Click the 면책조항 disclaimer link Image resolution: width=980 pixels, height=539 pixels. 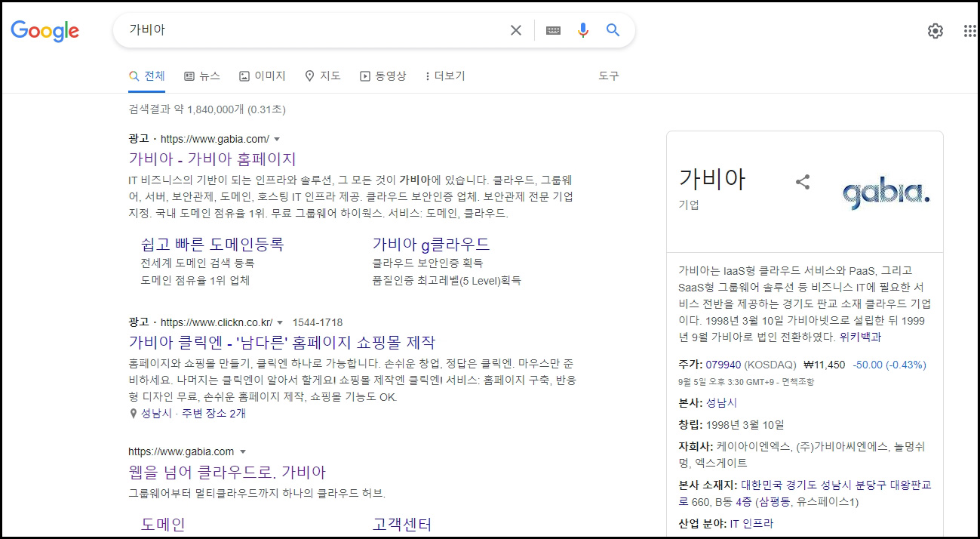click(x=797, y=382)
